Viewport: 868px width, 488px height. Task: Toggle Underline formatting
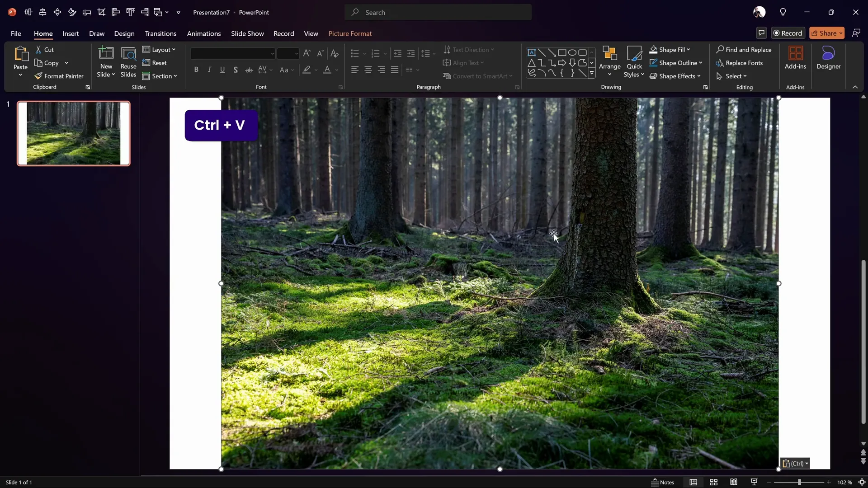tap(222, 70)
